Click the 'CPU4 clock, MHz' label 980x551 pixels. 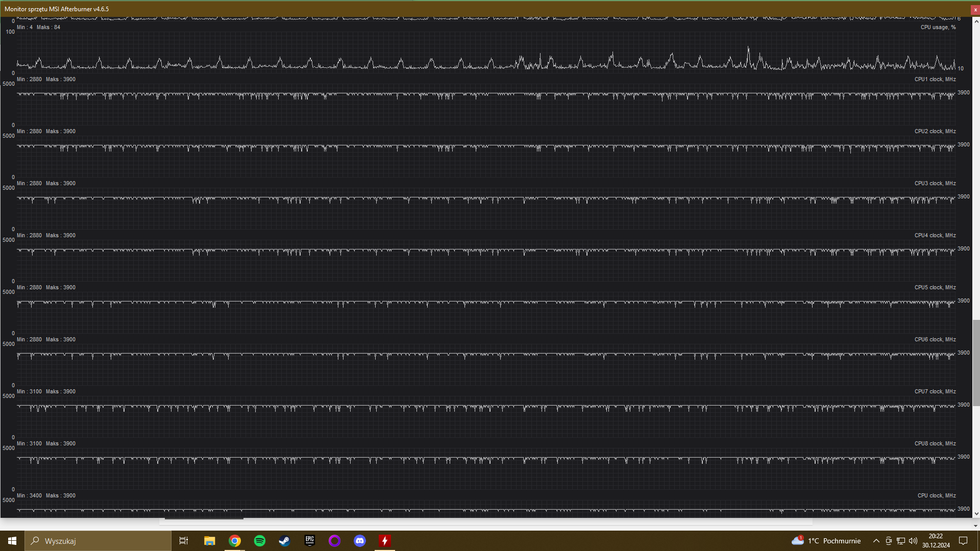point(935,236)
